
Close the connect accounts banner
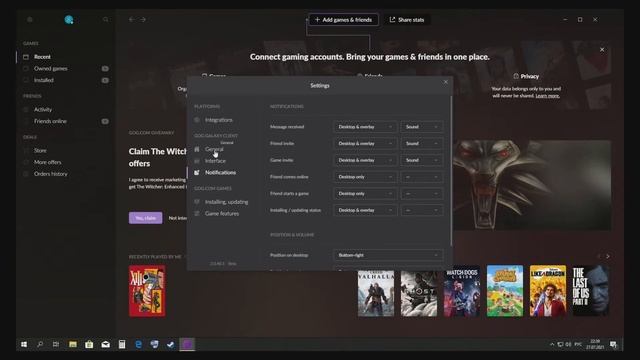click(602, 50)
